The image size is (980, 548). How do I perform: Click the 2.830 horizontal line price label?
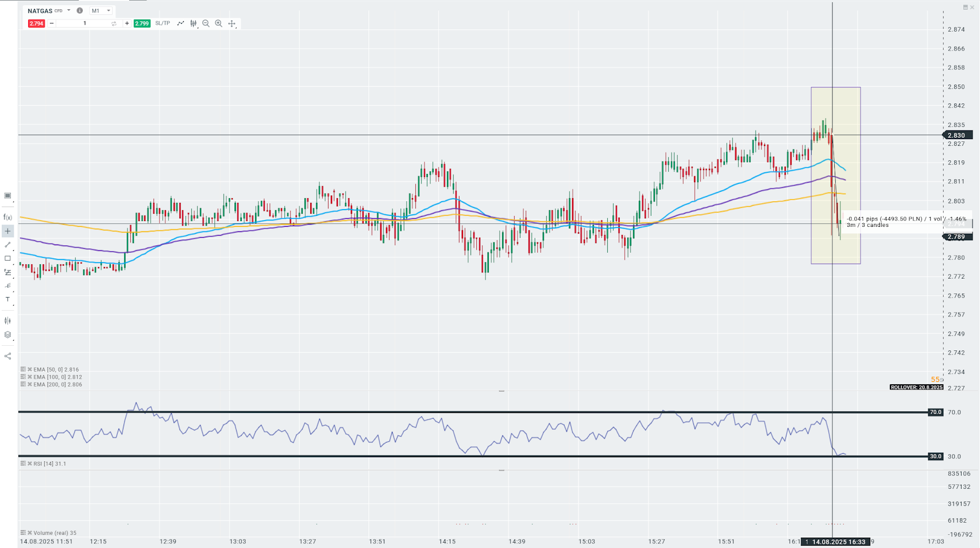tap(958, 136)
